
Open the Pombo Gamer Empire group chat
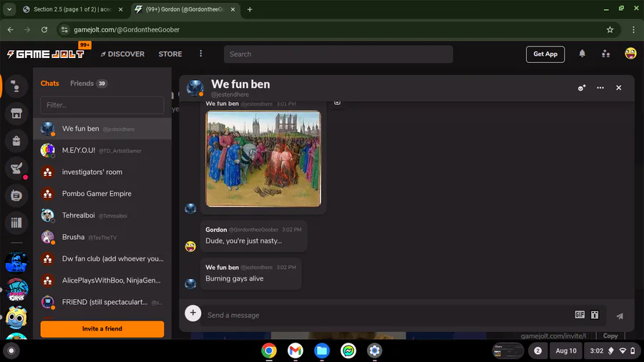coord(102,194)
